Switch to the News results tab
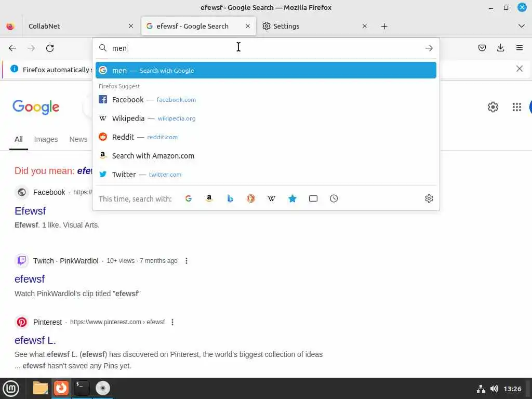Screen dimensions: 532x399 (x=78, y=139)
